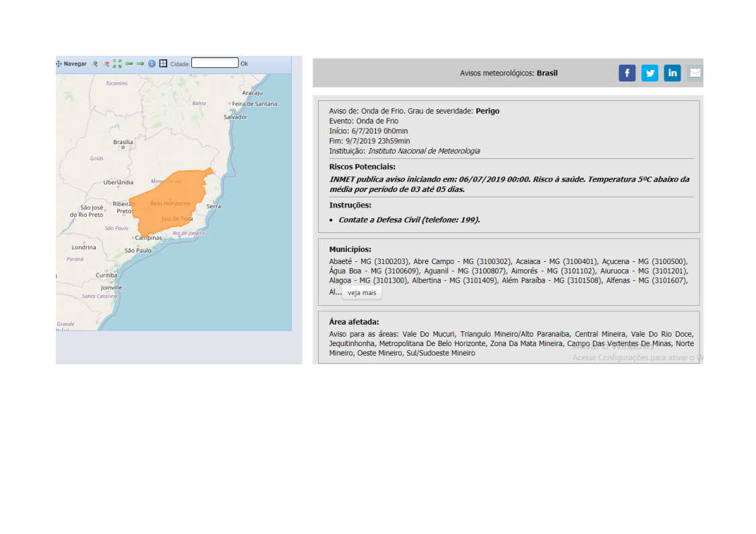The image size is (756, 534).
Task: Click Londrina label on map
Action: (x=84, y=247)
